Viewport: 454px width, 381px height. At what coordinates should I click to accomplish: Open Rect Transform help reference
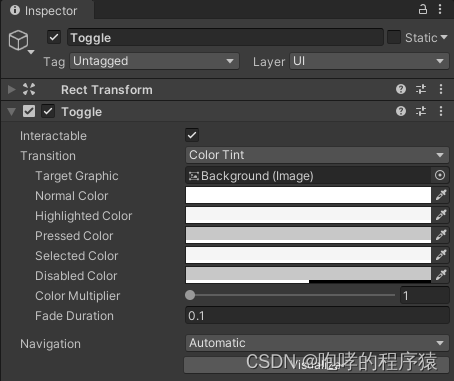pos(401,89)
